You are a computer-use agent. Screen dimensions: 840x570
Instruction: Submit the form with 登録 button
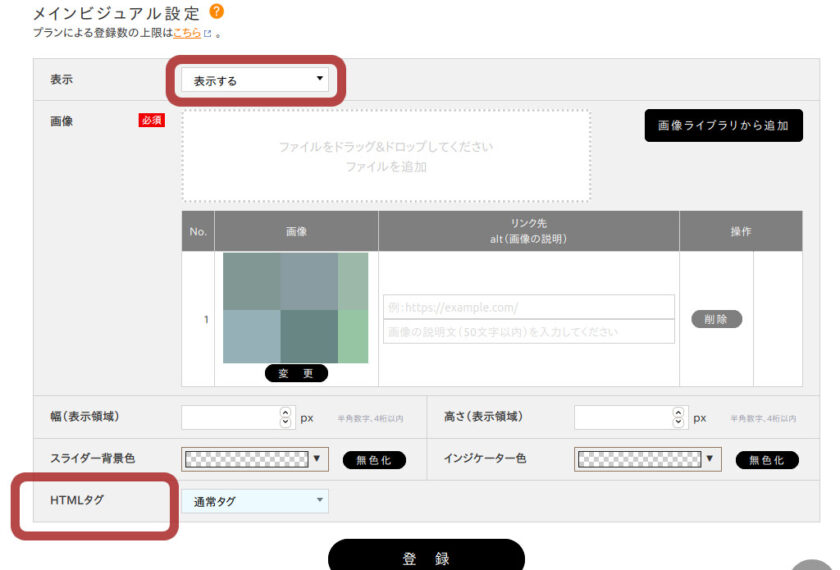pos(426,558)
